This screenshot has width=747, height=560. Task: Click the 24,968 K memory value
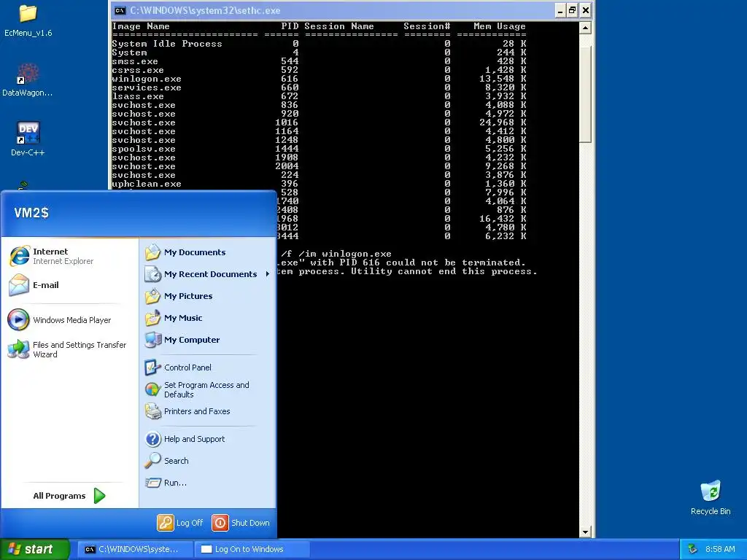click(x=503, y=122)
